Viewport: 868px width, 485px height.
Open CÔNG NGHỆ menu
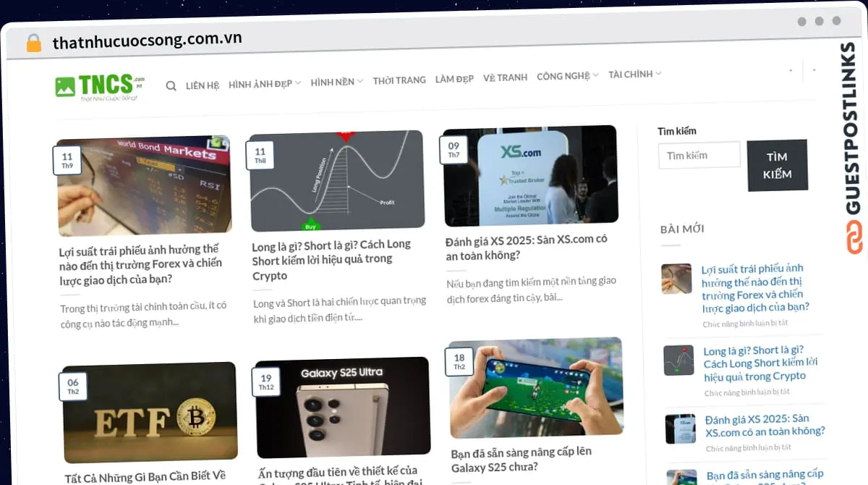[x=563, y=76]
